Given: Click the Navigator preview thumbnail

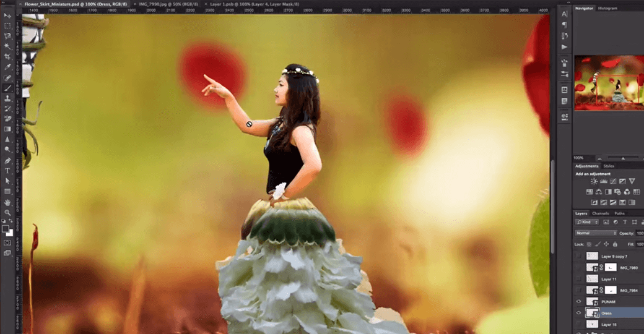Looking at the screenshot, I should 609,82.
